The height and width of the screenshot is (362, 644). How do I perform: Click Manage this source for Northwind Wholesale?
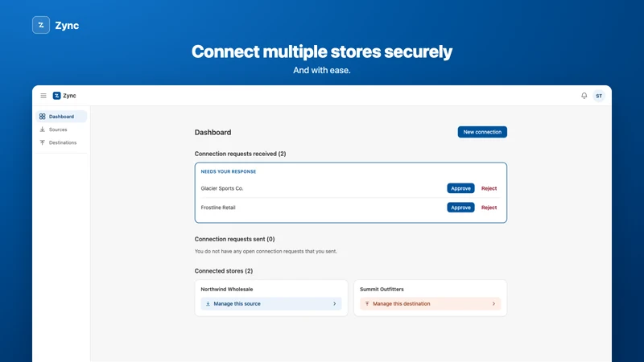(x=271, y=304)
